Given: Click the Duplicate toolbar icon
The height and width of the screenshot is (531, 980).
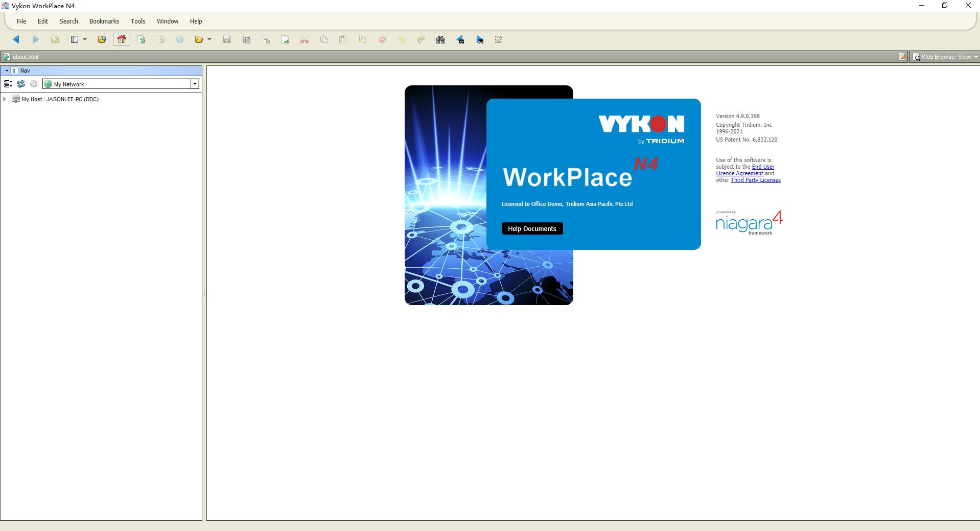Looking at the screenshot, I should tap(363, 39).
